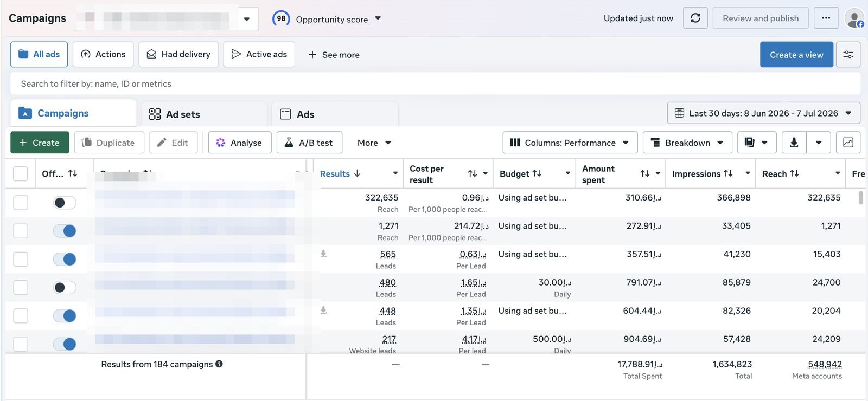
Task: Select the Actions view filter
Action: coord(103,54)
